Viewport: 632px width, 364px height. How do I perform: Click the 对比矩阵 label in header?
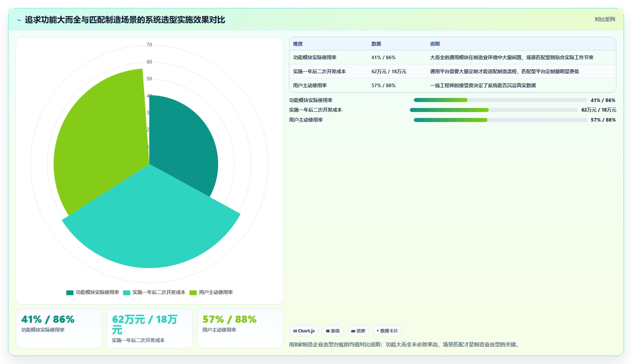[x=605, y=20]
